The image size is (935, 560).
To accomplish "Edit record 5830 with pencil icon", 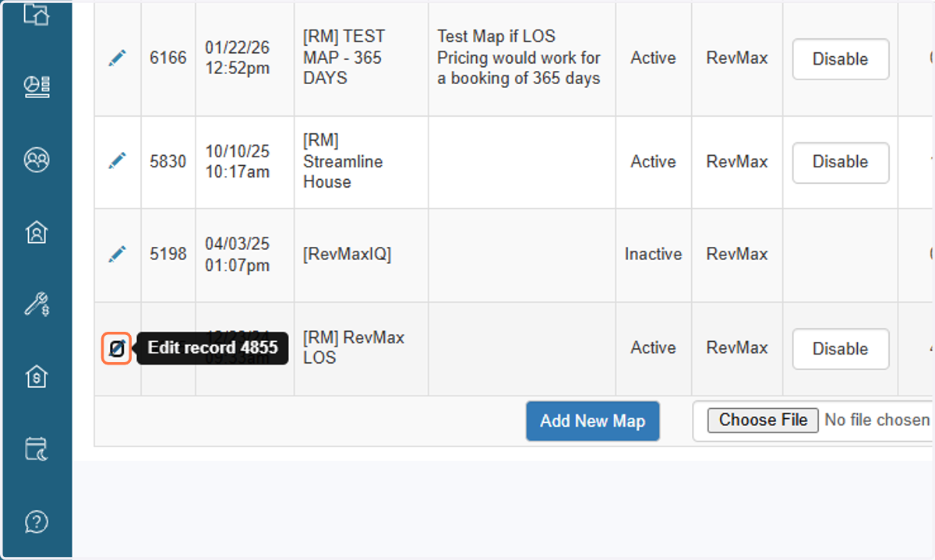I will [117, 161].
